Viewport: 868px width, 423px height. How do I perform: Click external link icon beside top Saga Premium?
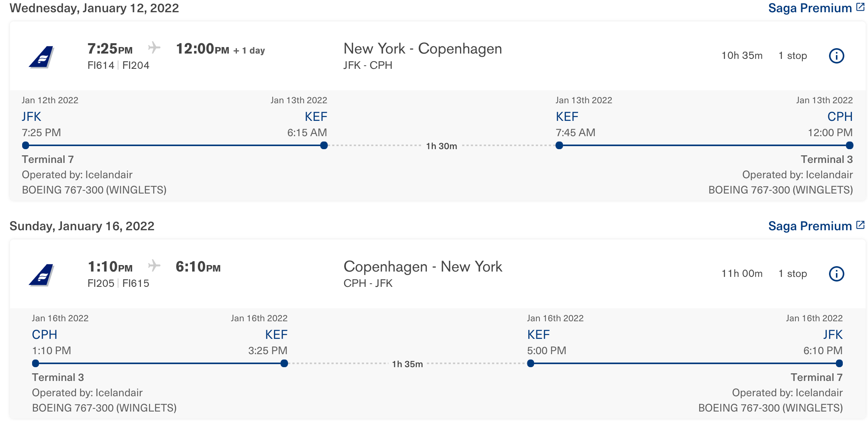click(860, 7)
